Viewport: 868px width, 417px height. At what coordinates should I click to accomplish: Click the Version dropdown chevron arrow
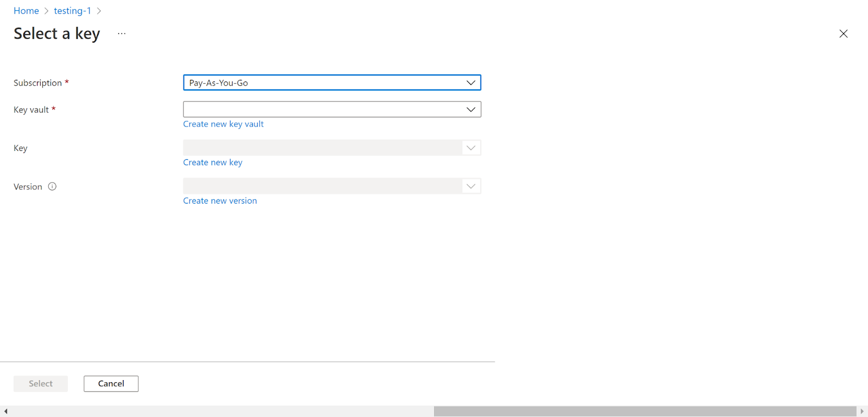(470, 186)
